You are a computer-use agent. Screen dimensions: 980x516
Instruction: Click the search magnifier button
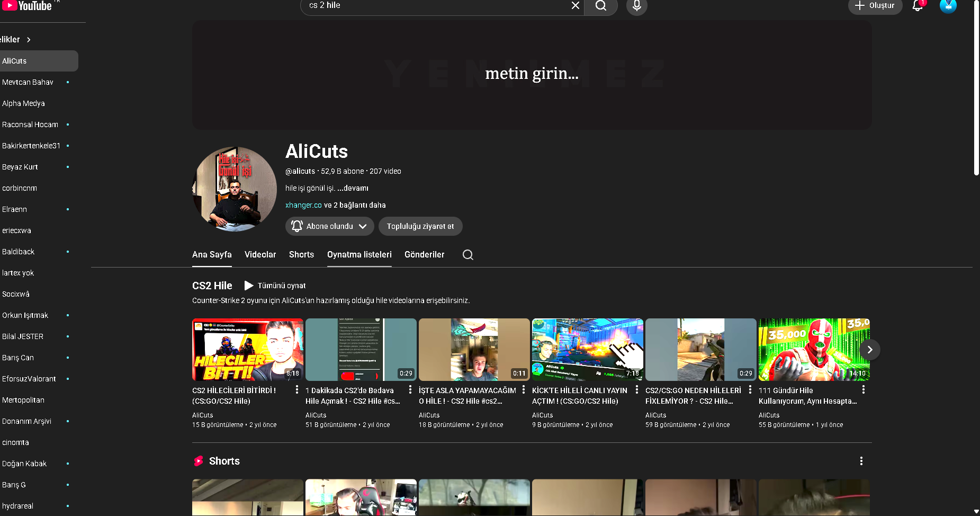(601, 5)
